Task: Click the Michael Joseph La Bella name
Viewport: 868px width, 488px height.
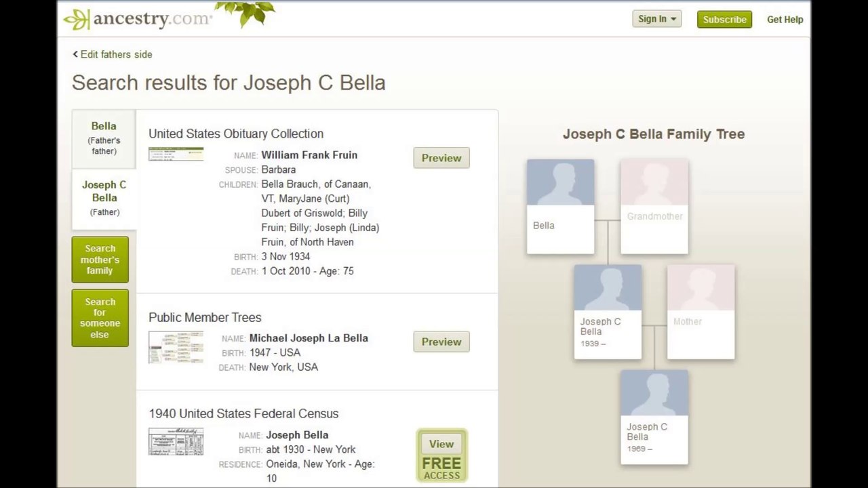Action: 309,338
